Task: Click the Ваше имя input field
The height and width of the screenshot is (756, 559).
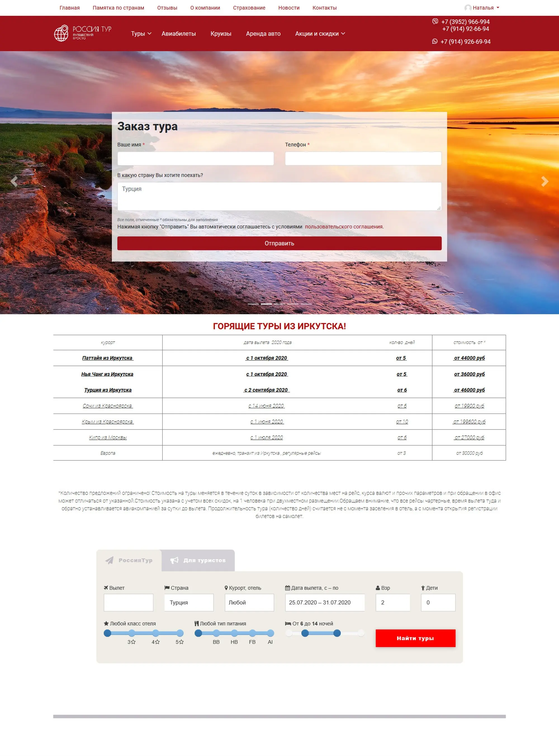Action: pyautogui.click(x=195, y=158)
